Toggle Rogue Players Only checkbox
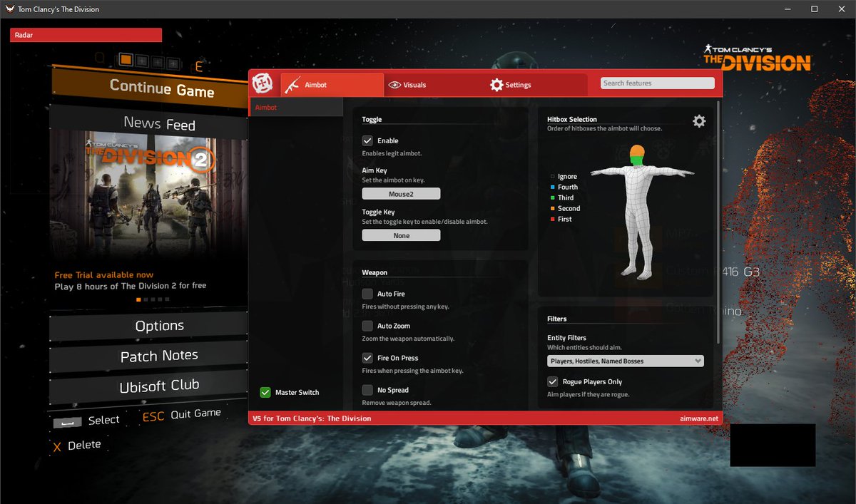Viewport: 856px width, 504px height. [x=553, y=382]
